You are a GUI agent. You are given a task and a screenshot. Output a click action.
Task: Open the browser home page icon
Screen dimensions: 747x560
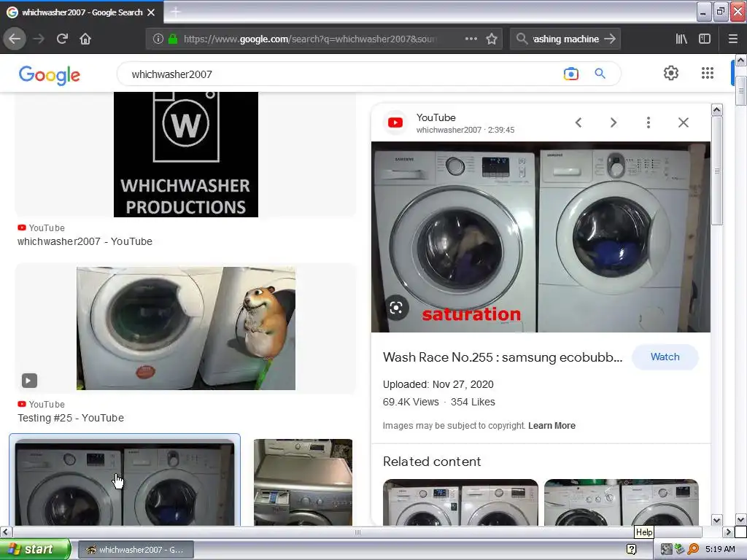click(85, 39)
